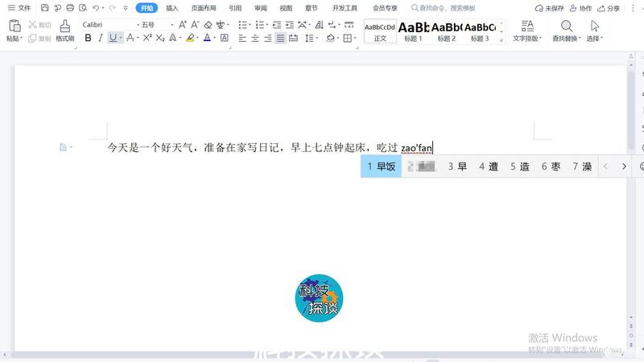Click the Unsaved (未保存) cloud button
Screen dimensions: 644x362
(549, 8)
